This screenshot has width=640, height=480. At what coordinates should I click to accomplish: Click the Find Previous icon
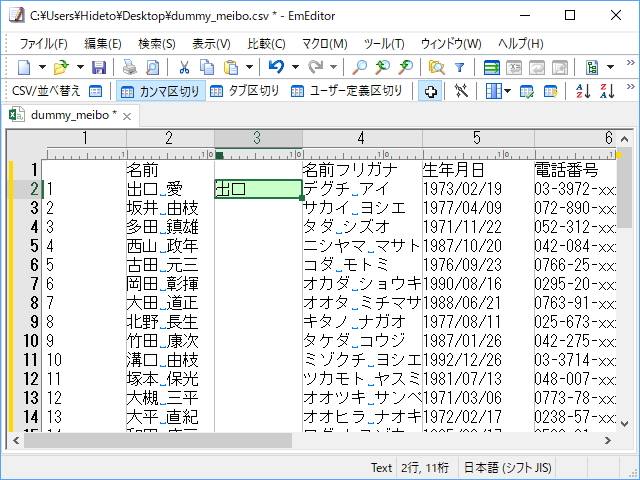[x=382, y=67]
